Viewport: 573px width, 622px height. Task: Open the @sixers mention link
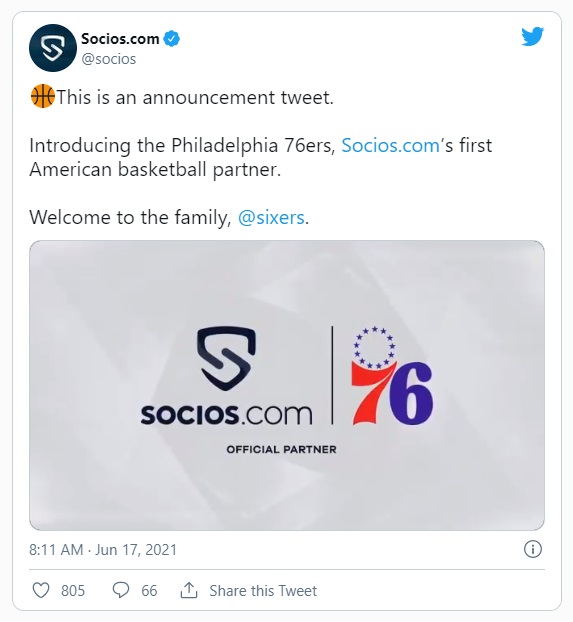pyautogui.click(x=271, y=217)
